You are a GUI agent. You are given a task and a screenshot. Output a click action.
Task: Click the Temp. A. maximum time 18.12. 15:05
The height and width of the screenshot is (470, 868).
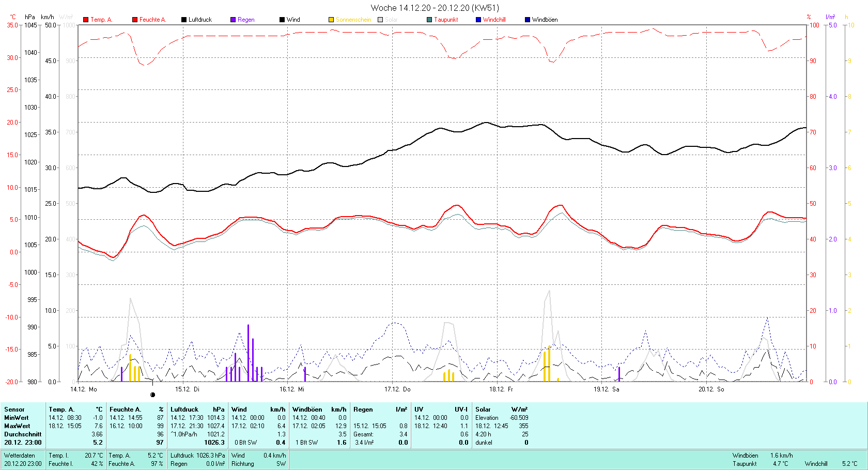65,426
